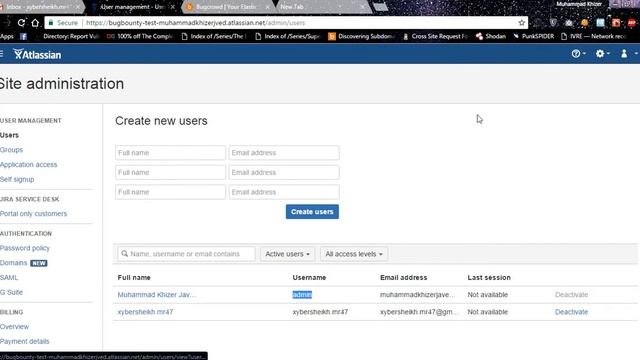Click the Secure padlock site info
The height and width of the screenshot is (360, 640).
[63, 23]
